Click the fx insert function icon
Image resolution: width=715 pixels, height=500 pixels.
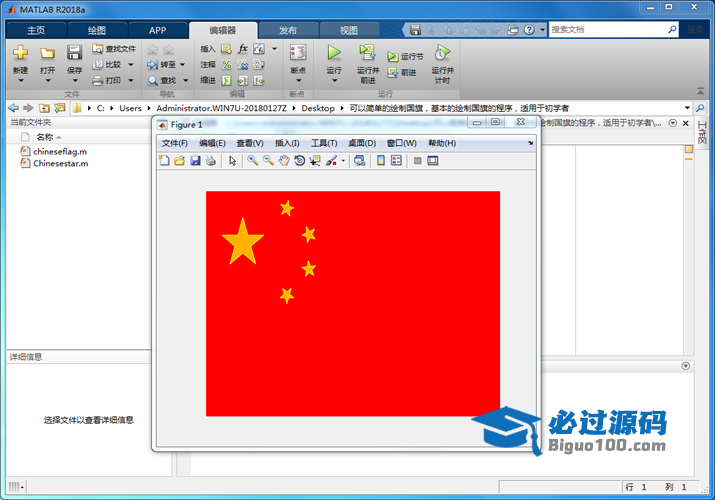pos(243,49)
